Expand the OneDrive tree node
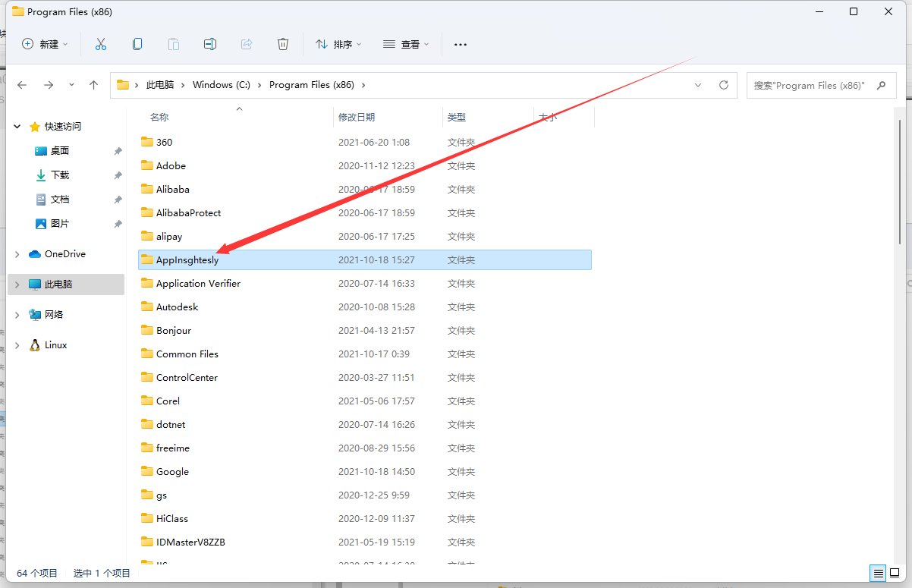Viewport: 912px width, 588px height. click(18, 254)
